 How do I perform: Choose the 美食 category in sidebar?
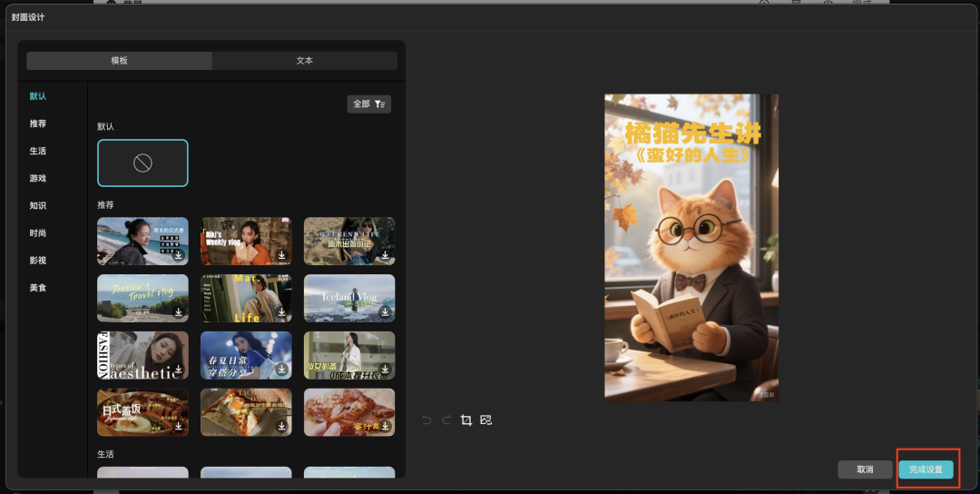point(38,287)
